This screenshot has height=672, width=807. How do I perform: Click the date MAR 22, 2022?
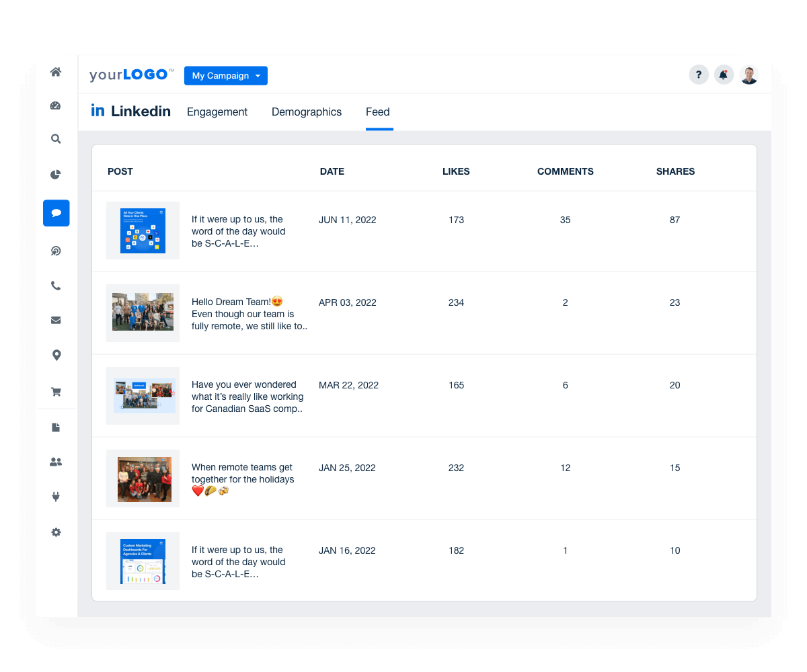(348, 385)
